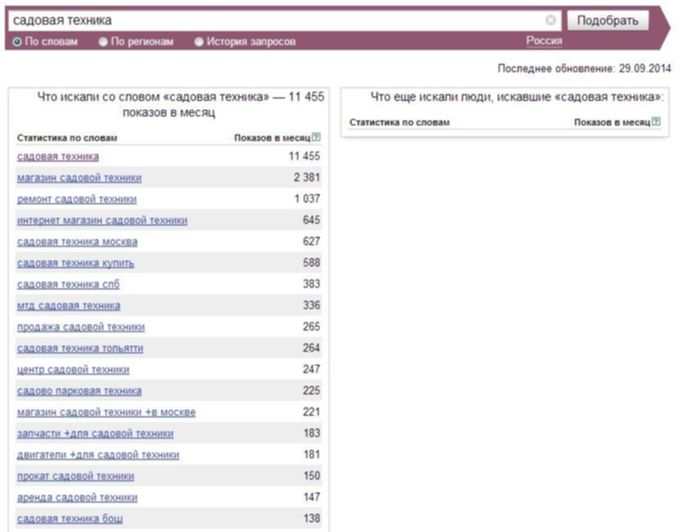Click the impressions value "2 381"
688x532 pixels.
pyautogui.click(x=307, y=177)
